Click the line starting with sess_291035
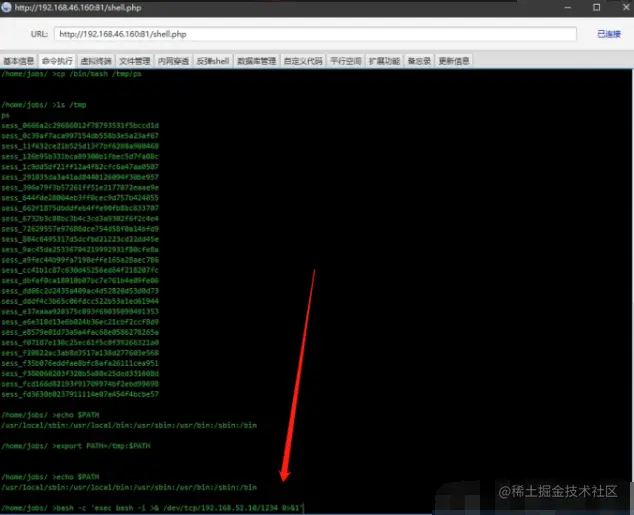This screenshot has width=634, height=515. (80, 177)
